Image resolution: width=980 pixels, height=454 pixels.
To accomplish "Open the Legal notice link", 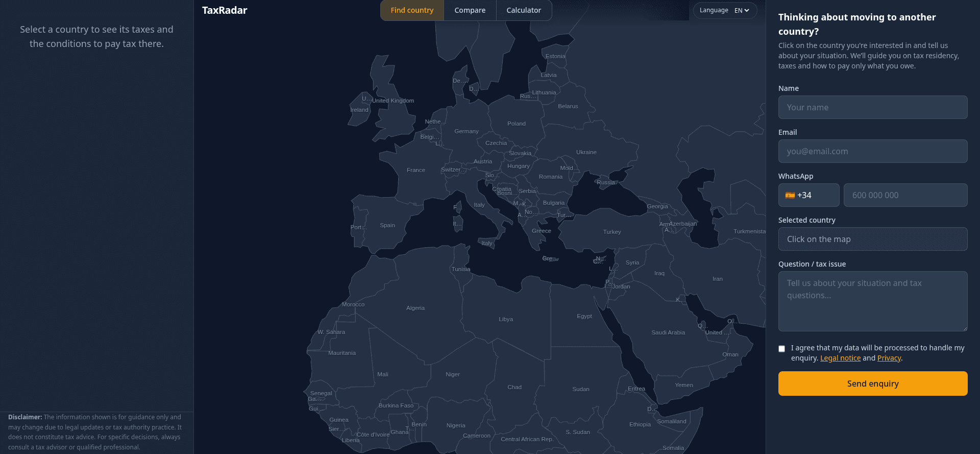I will [x=840, y=358].
